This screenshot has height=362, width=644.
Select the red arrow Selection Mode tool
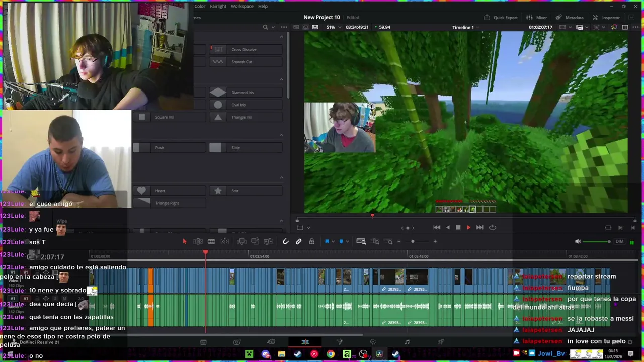(184, 242)
